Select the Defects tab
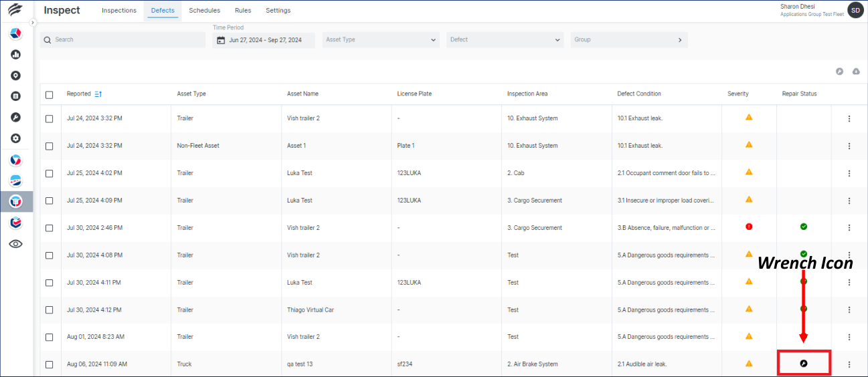Screen dimensions: 868x377 [x=163, y=11]
